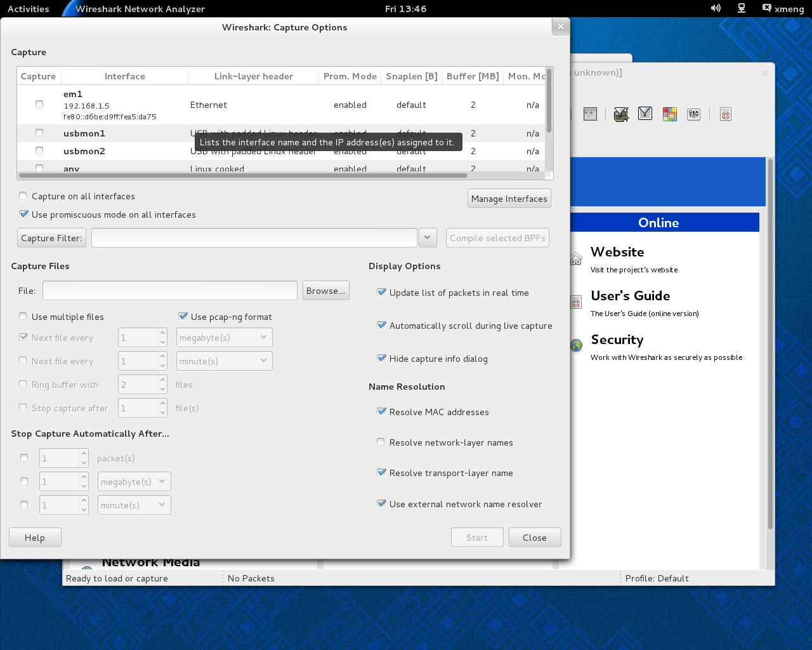Open User's Guide link in main window

coord(631,296)
